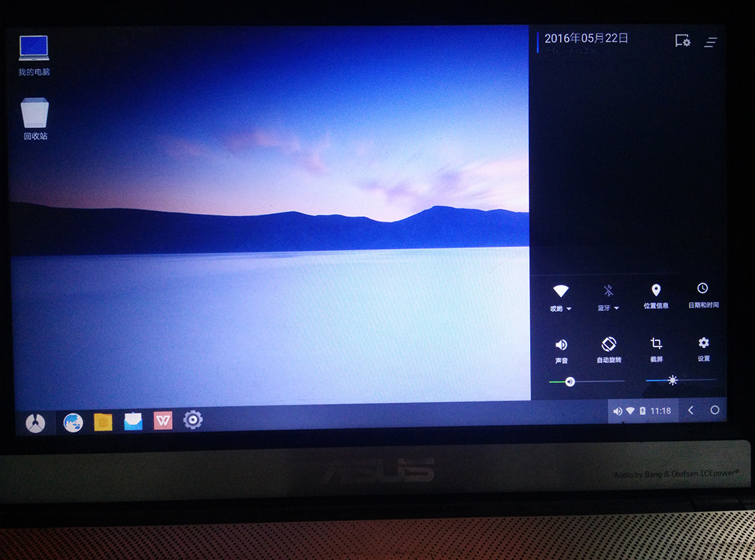Viewport: 755px width, 560px height.
Task: Toggle Wi-Fi quick setting tile
Action: coord(561,298)
